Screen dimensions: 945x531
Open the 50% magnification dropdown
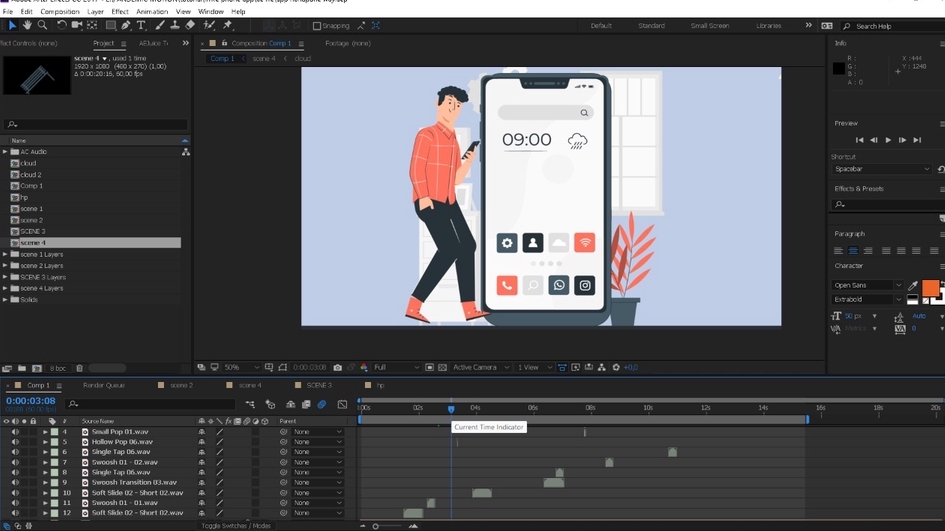(x=242, y=367)
